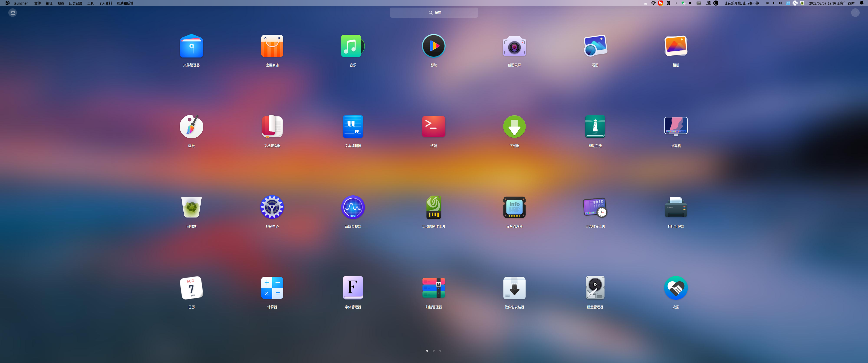Image resolution: width=868 pixels, height=363 pixels.
Task: Click the 搜索 search field
Action: coord(434,13)
